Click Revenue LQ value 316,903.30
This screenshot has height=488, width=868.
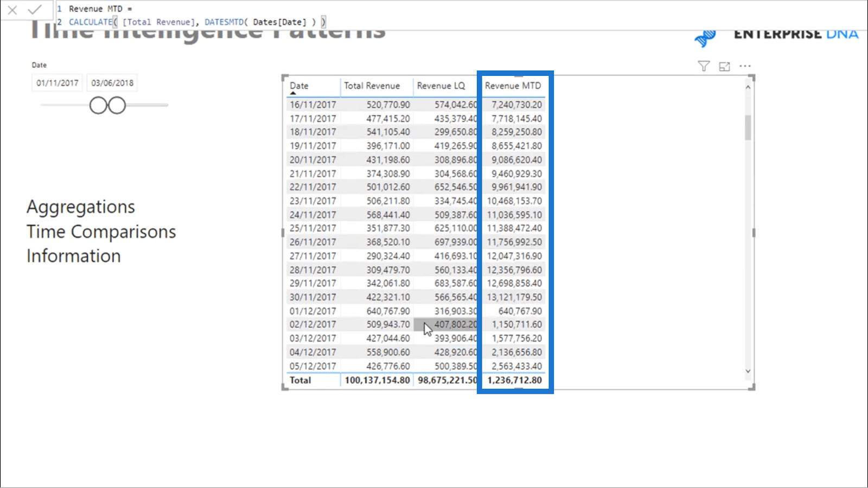[456, 311]
